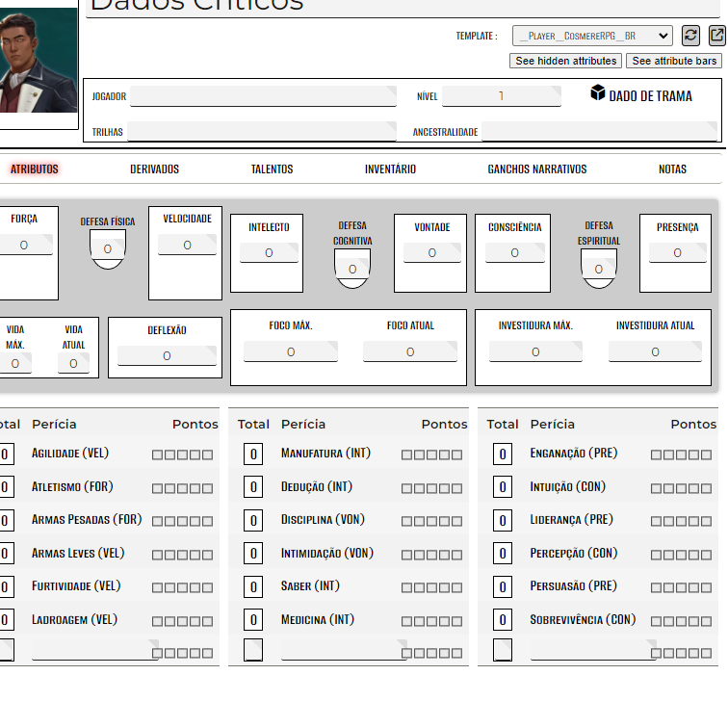Click See attribute bars button
This screenshot has width=728, height=701.
click(x=674, y=61)
